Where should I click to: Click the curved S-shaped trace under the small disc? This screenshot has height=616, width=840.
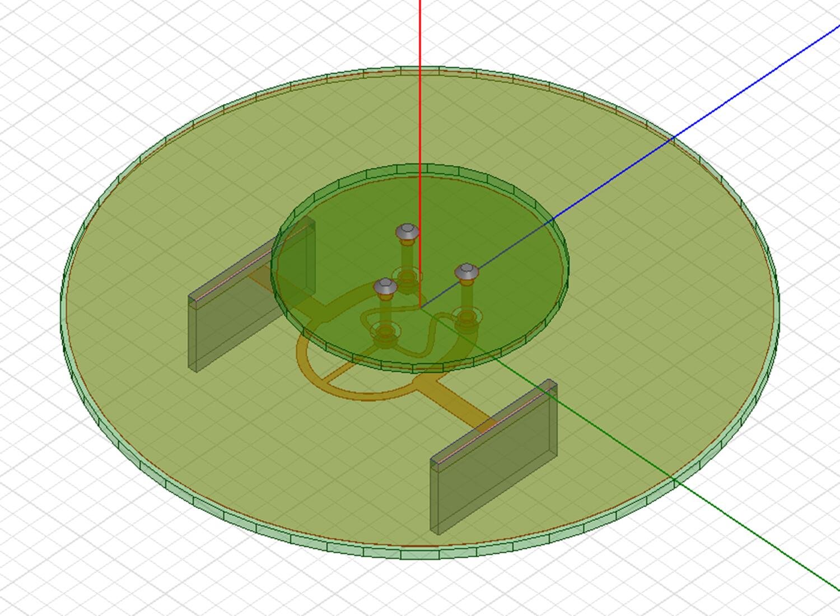tap(431, 336)
